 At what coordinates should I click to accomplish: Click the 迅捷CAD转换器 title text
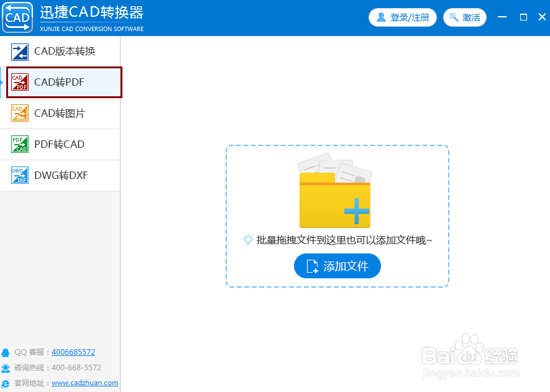click(91, 12)
